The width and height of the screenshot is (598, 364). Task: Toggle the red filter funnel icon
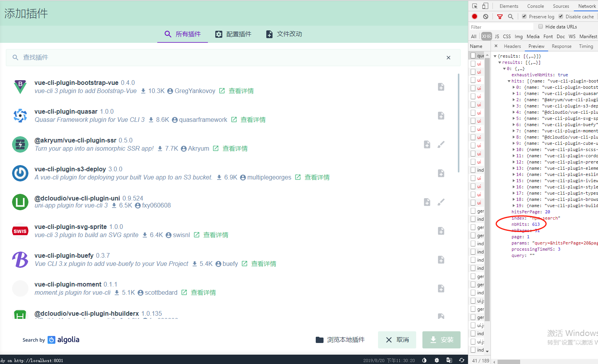click(500, 16)
